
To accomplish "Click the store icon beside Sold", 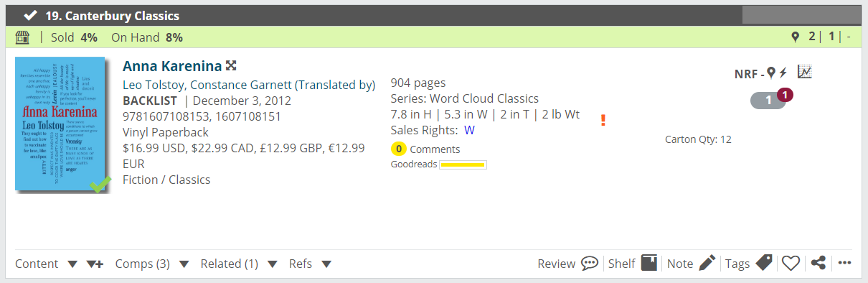I will [22, 37].
